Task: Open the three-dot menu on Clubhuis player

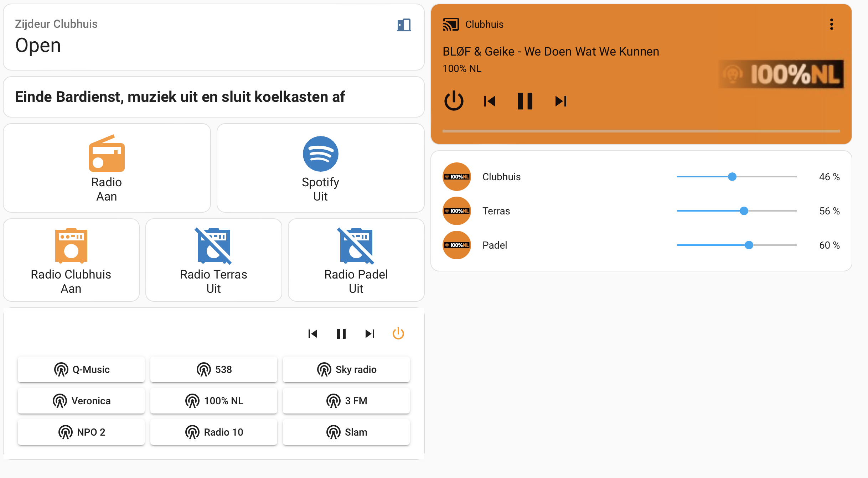Action: coord(831,24)
